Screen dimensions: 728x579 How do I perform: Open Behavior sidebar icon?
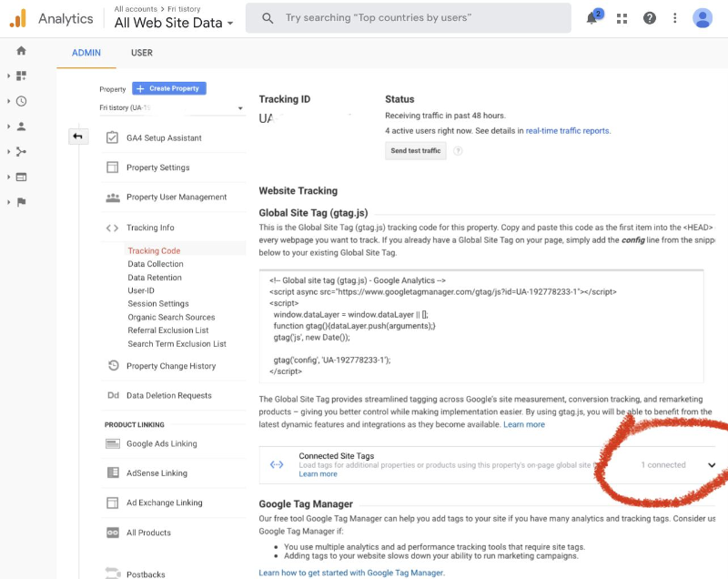21,177
